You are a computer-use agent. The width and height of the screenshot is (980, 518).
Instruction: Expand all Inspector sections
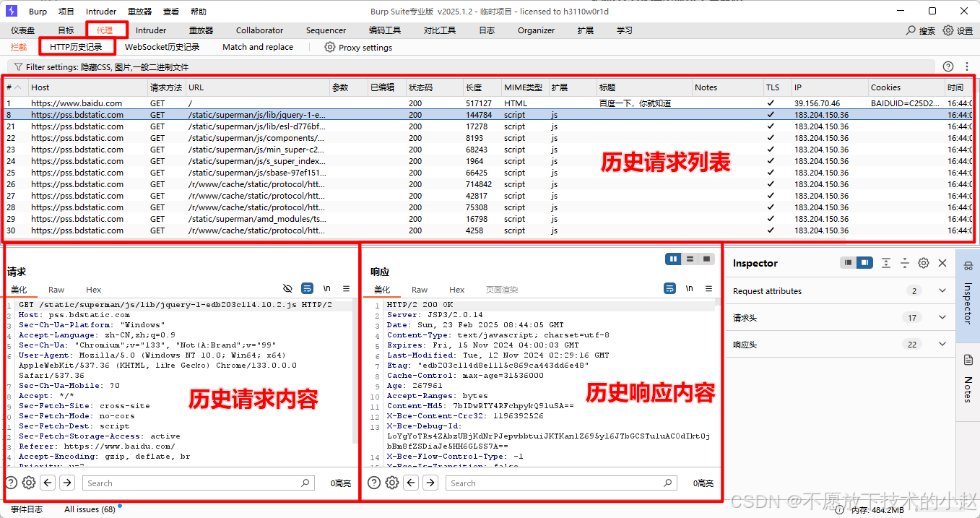pos(886,263)
